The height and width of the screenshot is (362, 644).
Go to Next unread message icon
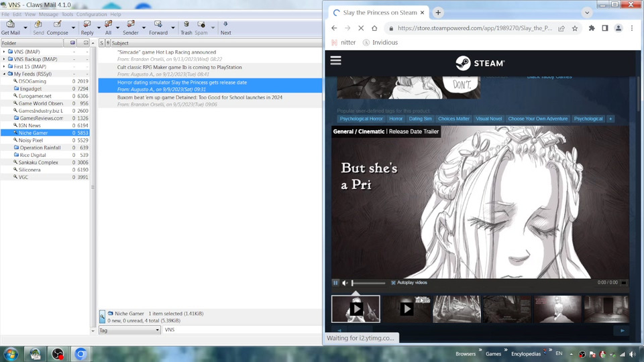[x=225, y=25]
